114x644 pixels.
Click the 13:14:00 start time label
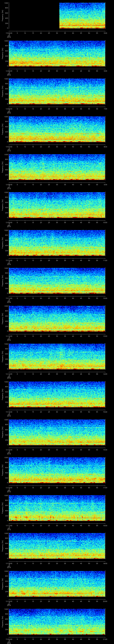[x=9, y=412]
